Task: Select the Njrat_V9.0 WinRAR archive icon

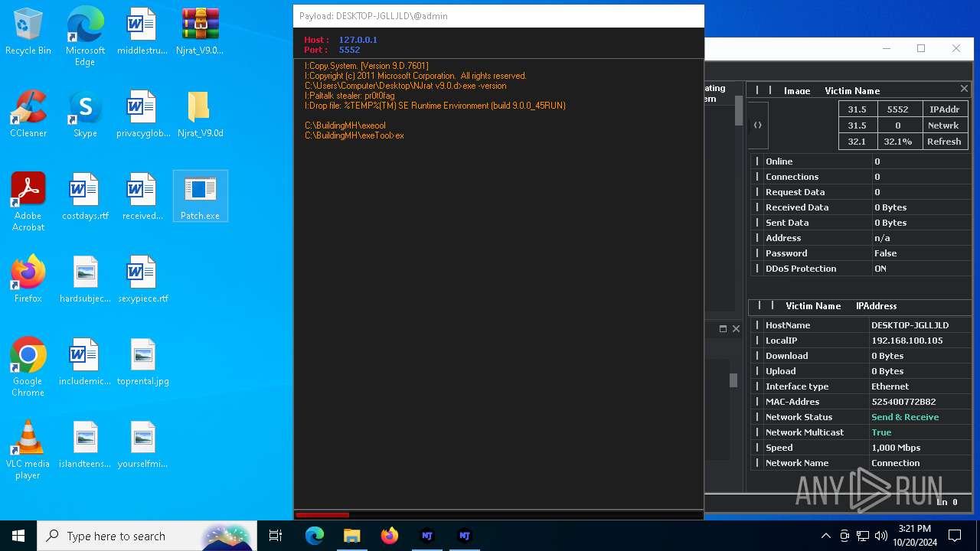Action: (x=200, y=32)
